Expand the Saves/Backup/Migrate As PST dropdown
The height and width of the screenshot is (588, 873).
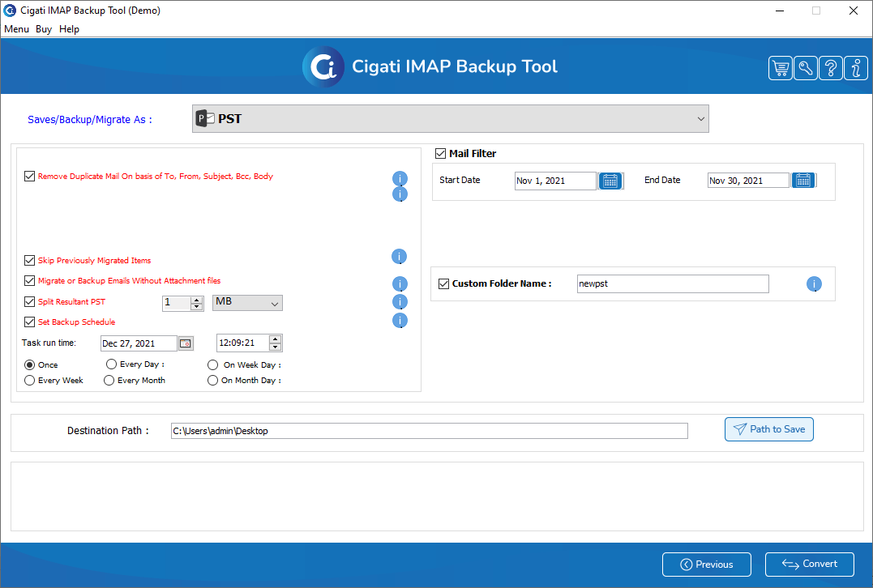[451, 118]
